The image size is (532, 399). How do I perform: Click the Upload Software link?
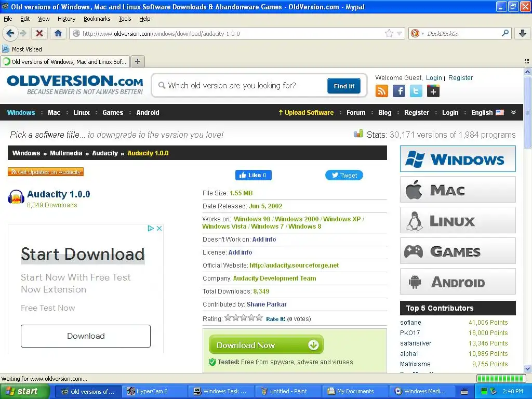306,112
